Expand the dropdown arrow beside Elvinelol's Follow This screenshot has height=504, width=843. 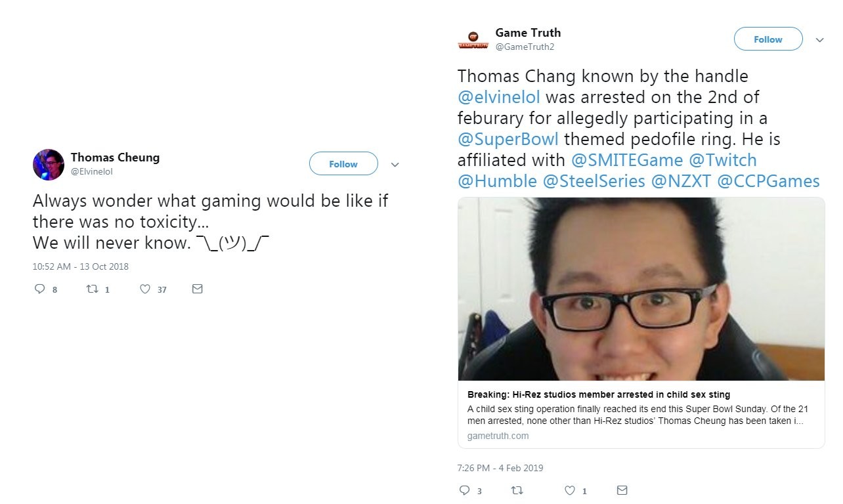(x=395, y=164)
